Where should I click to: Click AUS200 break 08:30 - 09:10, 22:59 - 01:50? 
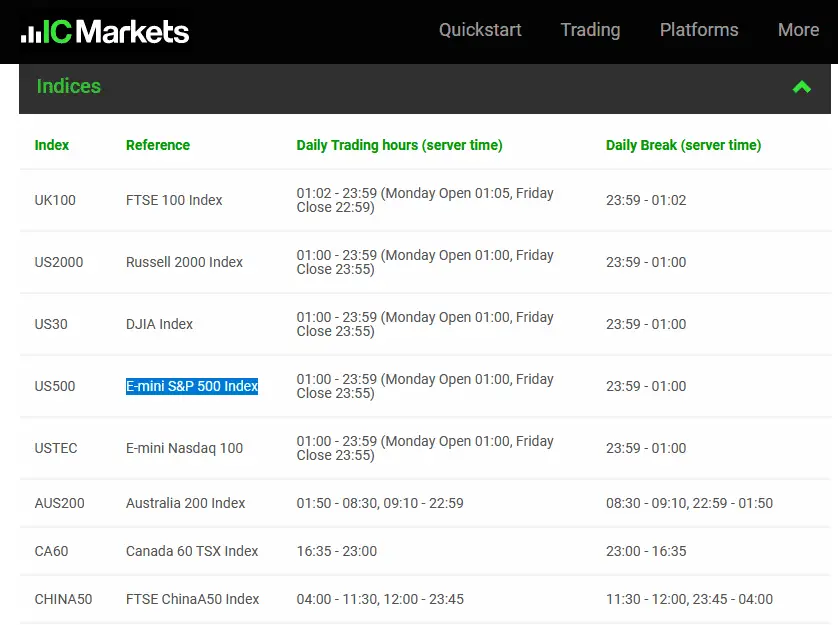click(689, 503)
